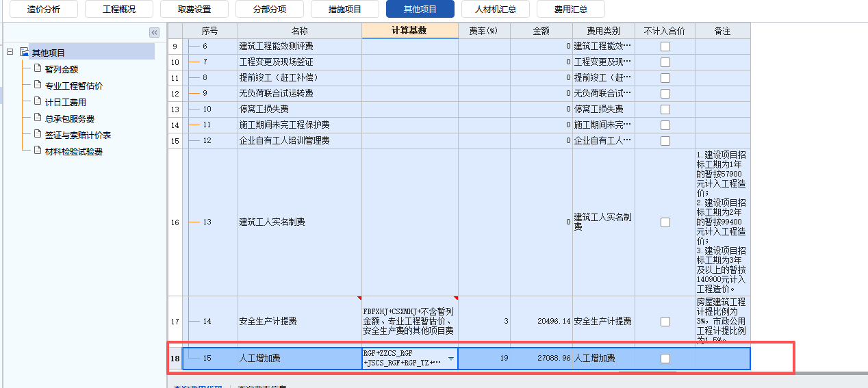Viewport: 868px width, 388px height.
Task: Click the 金额 column header
Action: tap(541, 31)
